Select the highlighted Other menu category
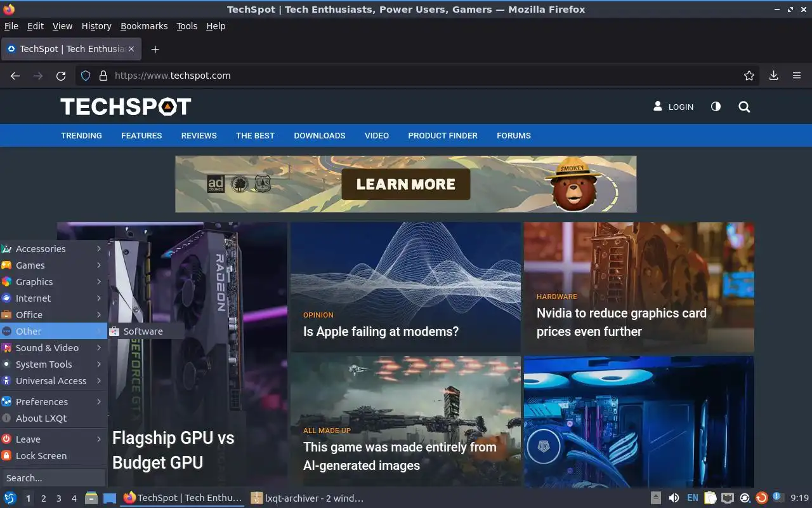Image resolution: width=812 pixels, height=508 pixels. [x=53, y=331]
